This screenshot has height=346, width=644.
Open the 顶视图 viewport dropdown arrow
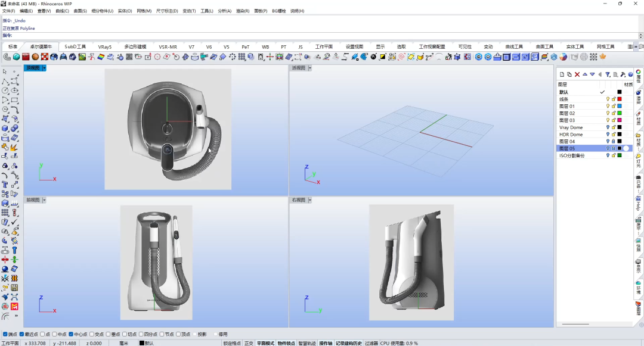(44, 68)
